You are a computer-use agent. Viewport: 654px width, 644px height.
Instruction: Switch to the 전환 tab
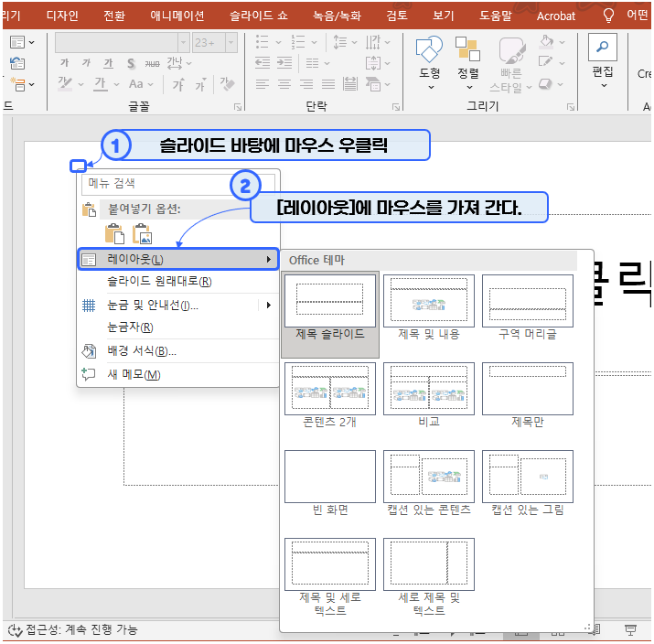click(x=113, y=16)
